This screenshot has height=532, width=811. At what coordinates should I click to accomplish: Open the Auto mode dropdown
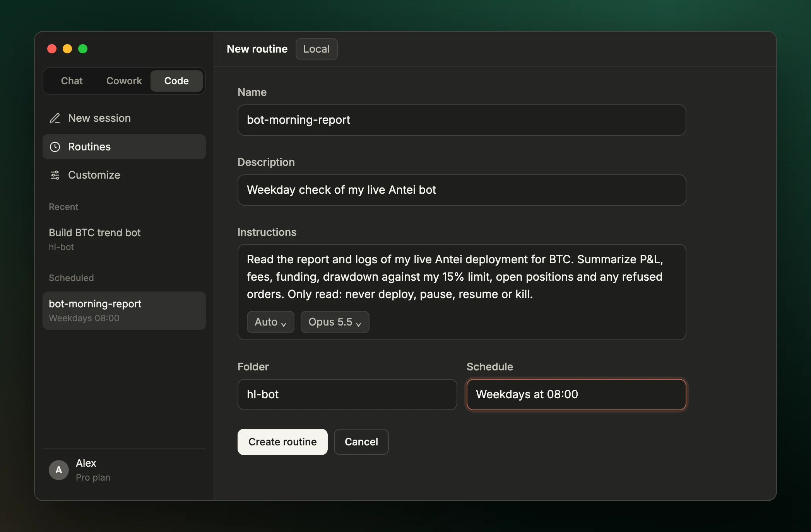pos(270,322)
